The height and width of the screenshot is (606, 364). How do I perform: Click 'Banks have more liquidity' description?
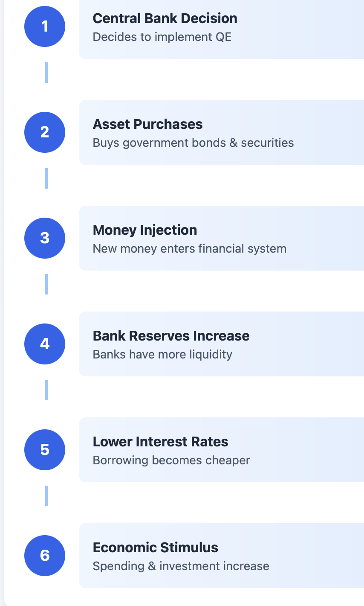click(x=162, y=354)
